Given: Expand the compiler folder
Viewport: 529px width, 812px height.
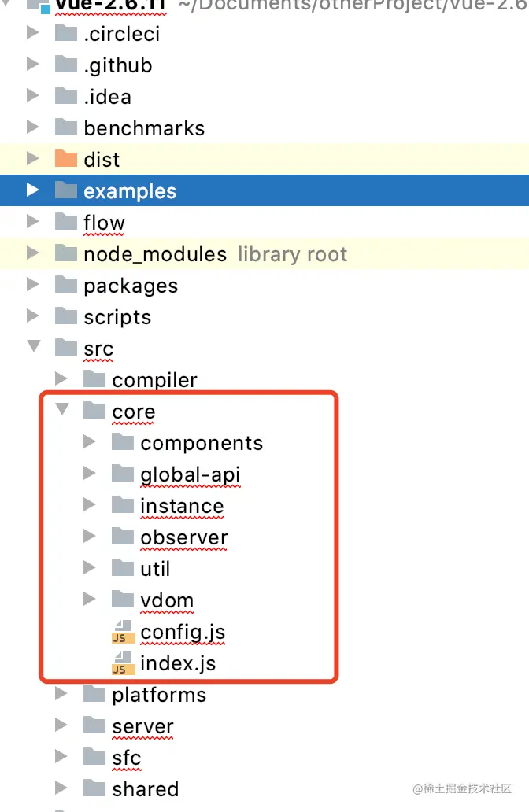Looking at the screenshot, I should point(61,380).
